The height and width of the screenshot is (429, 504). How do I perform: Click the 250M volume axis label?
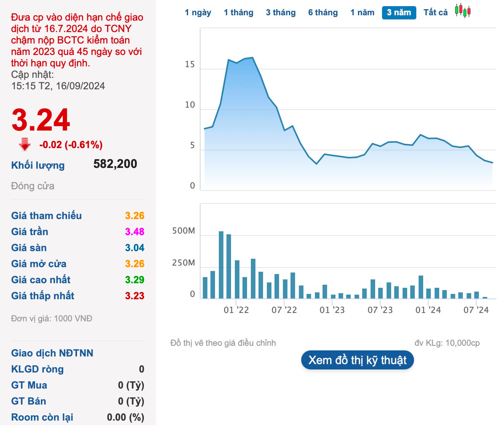[183, 263]
